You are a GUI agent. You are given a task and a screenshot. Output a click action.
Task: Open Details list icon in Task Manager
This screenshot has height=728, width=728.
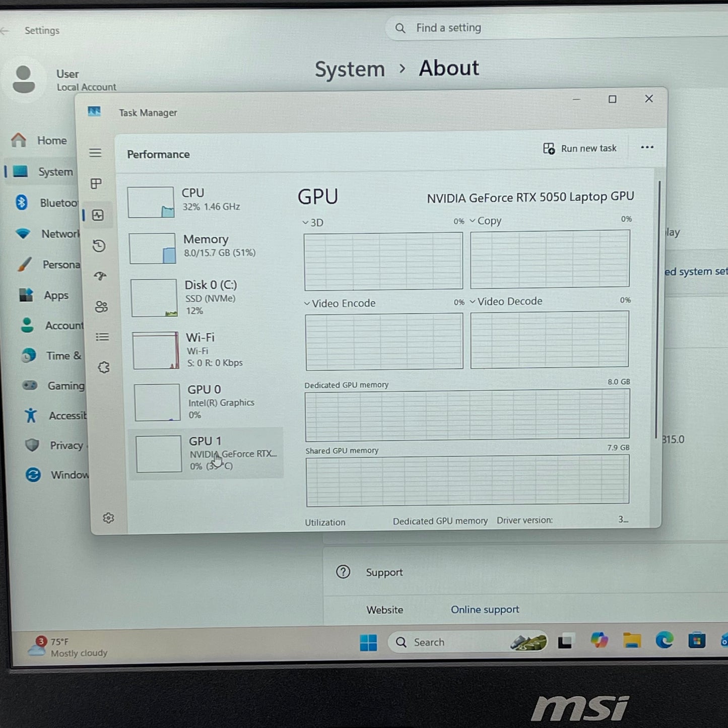[x=102, y=337]
